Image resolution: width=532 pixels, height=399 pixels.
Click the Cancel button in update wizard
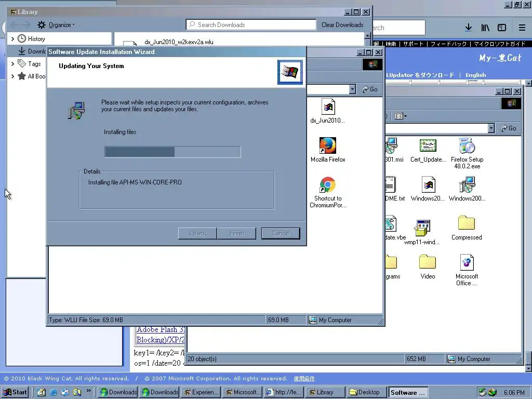(281, 233)
